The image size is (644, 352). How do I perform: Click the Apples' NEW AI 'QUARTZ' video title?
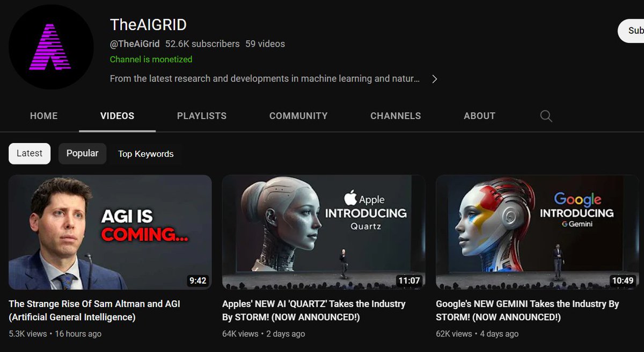coord(314,311)
